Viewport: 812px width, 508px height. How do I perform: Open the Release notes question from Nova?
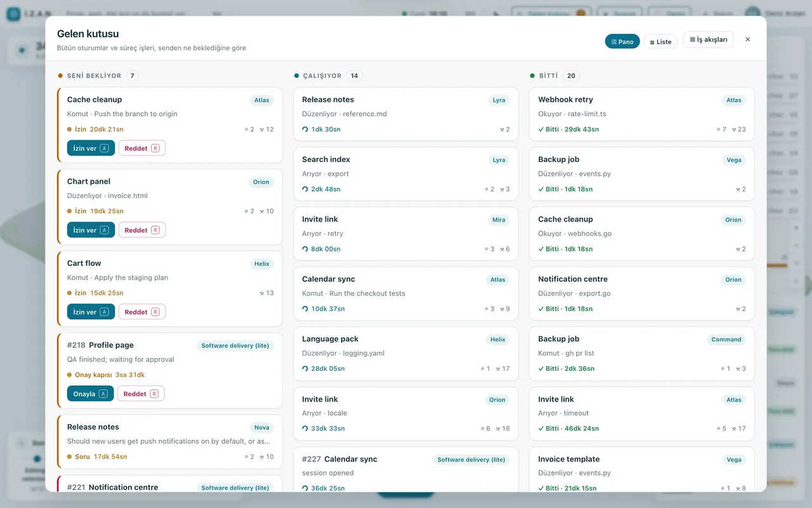click(x=170, y=441)
